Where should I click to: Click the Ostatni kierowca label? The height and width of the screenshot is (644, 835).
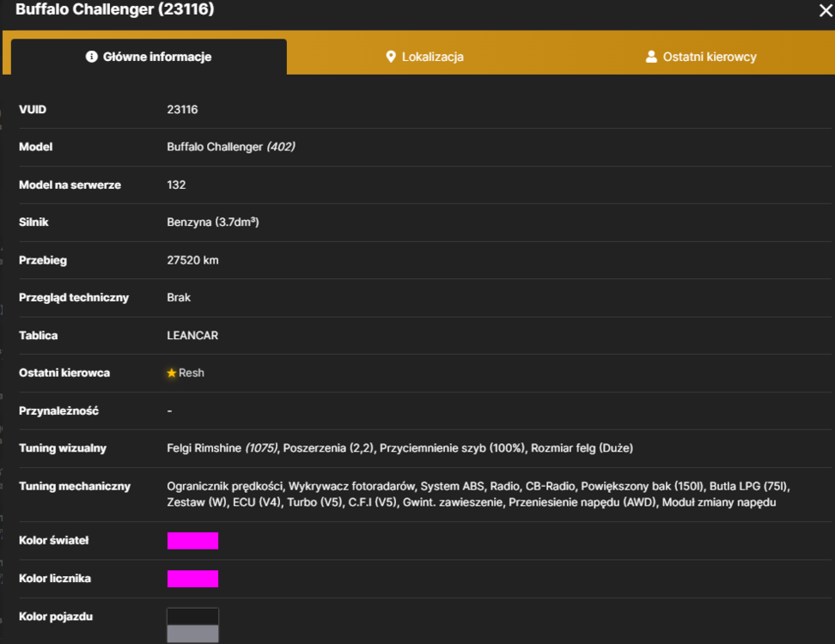pyautogui.click(x=64, y=374)
